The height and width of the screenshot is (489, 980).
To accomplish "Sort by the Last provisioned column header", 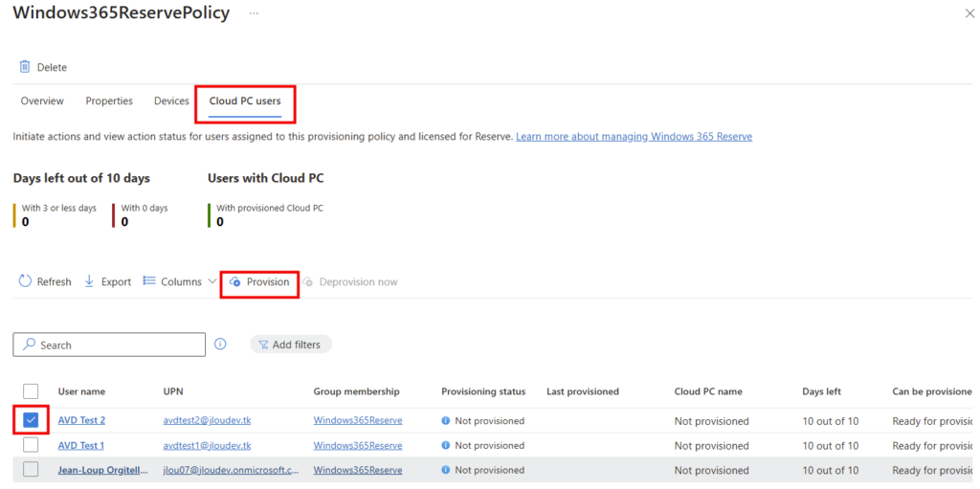I will pyautogui.click(x=583, y=392).
